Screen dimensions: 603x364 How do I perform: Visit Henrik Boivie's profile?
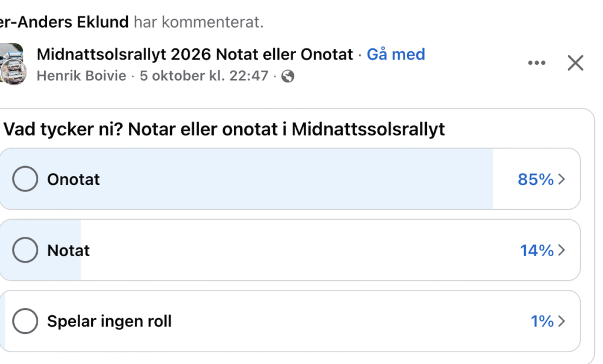click(x=81, y=76)
